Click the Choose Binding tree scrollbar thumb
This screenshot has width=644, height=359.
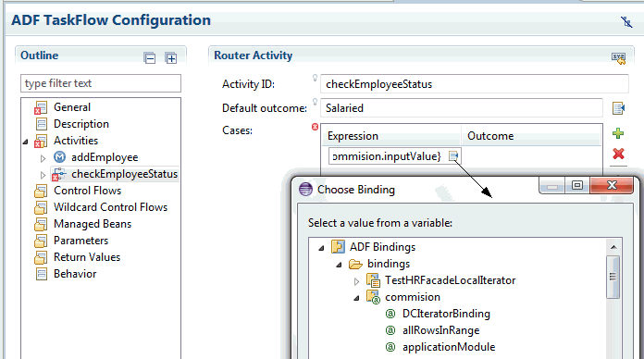613,277
